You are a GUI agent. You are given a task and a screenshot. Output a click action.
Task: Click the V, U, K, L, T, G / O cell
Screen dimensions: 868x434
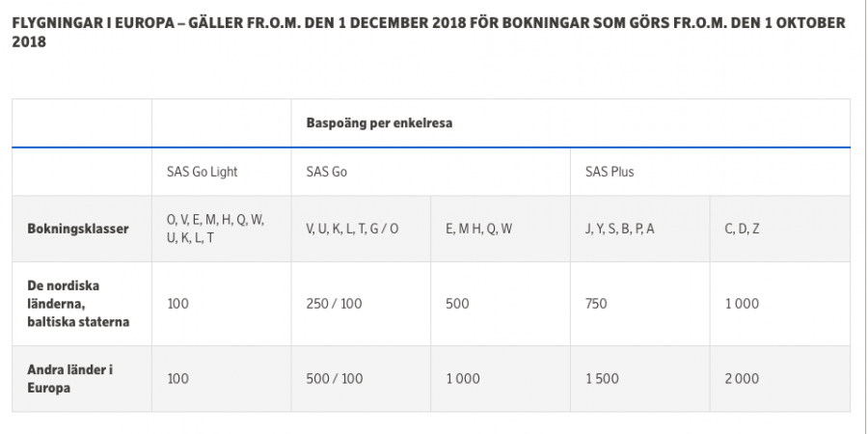tap(352, 229)
